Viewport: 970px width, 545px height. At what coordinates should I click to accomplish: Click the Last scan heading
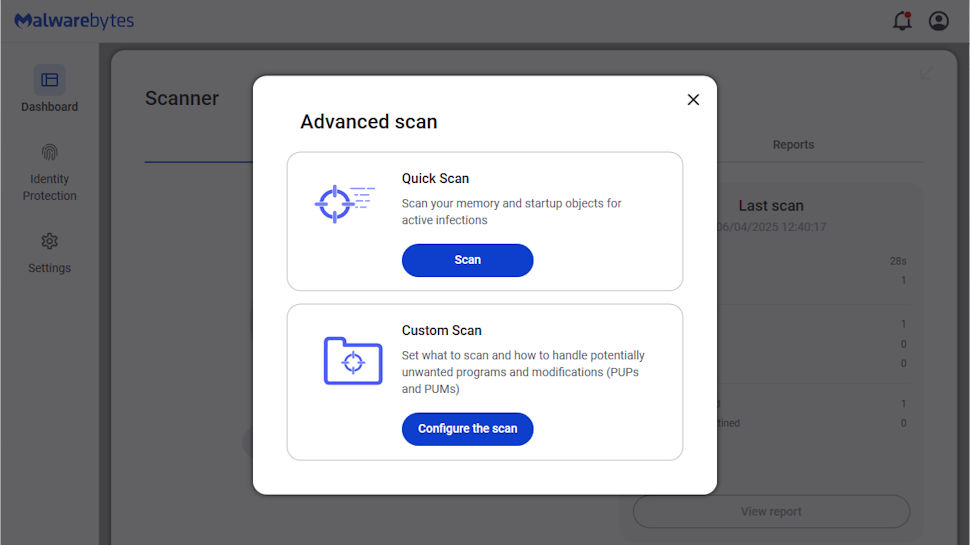pos(771,205)
